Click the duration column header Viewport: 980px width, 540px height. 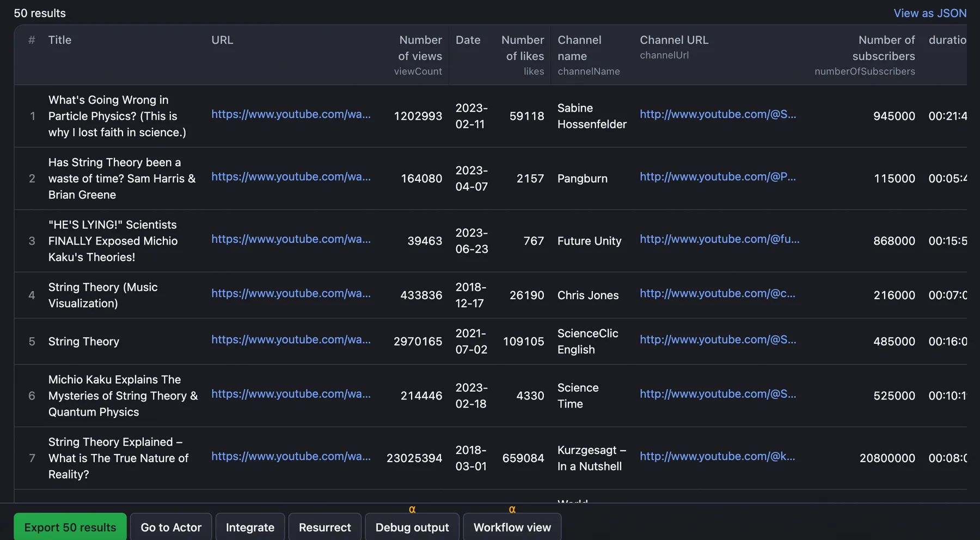(x=947, y=40)
